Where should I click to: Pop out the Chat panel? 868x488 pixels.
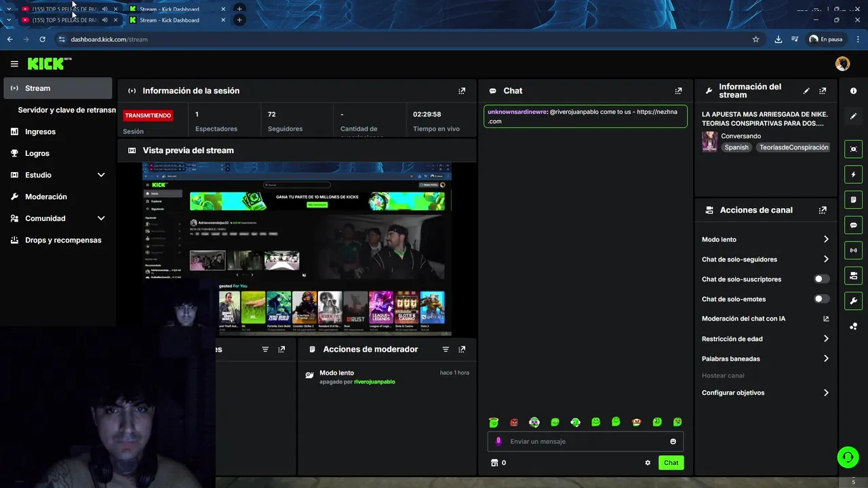tap(678, 91)
